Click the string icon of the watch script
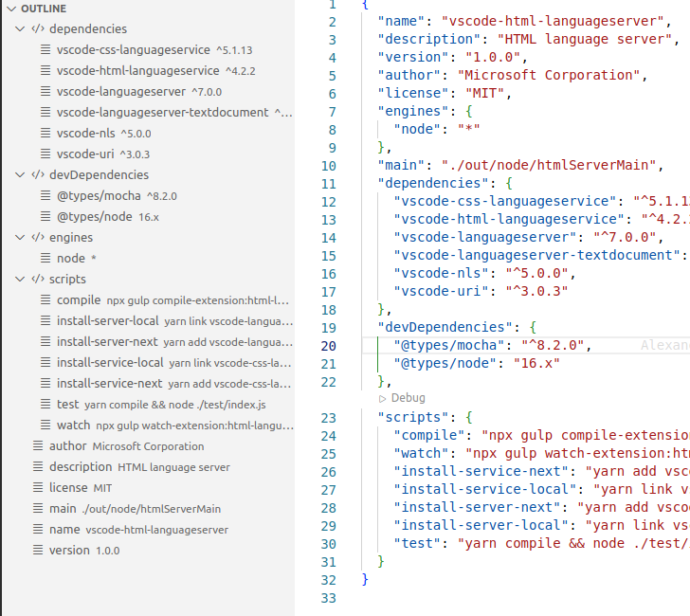The width and height of the screenshot is (690, 616). coord(45,425)
